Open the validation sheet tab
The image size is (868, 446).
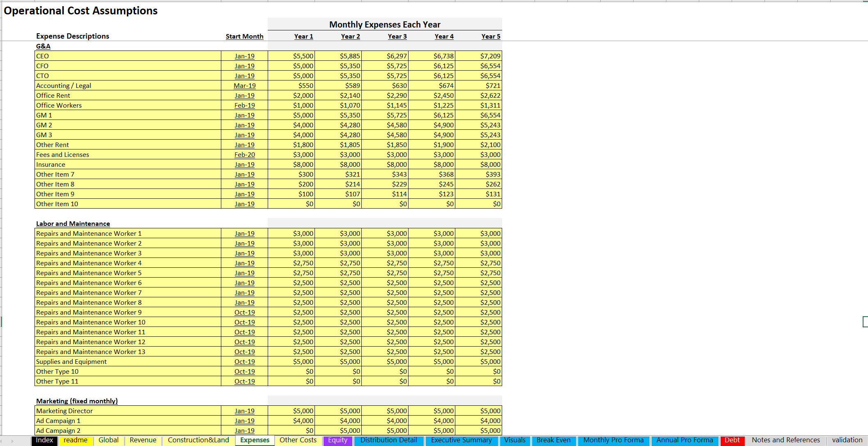tap(847, 440)
